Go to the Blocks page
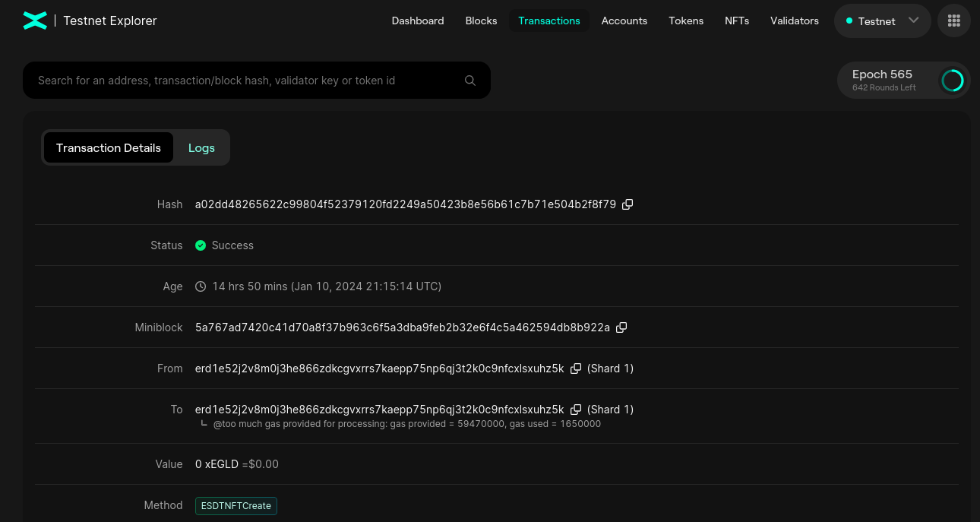Screen dimensions: 980x522 point(481,21)
